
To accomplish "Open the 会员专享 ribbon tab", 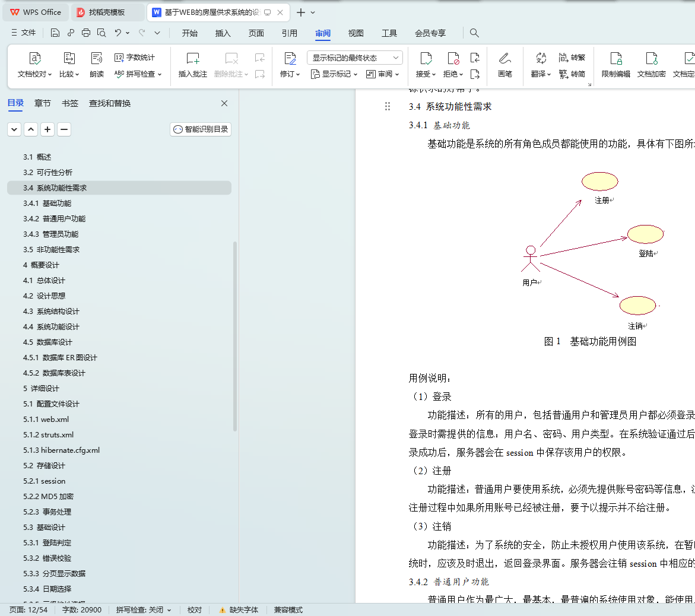I will pyautogui.click(x=430, y=33).
